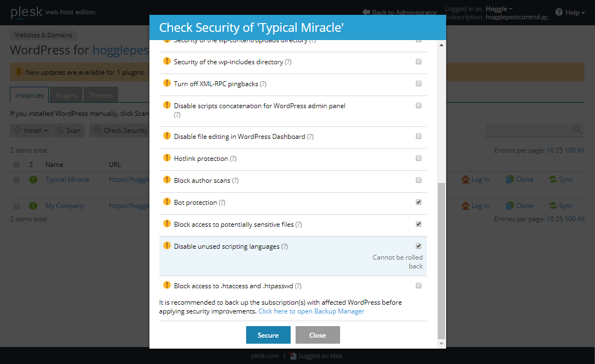595x364 pixels.
Task: Open the Backup Manager link
Action: 311,311
